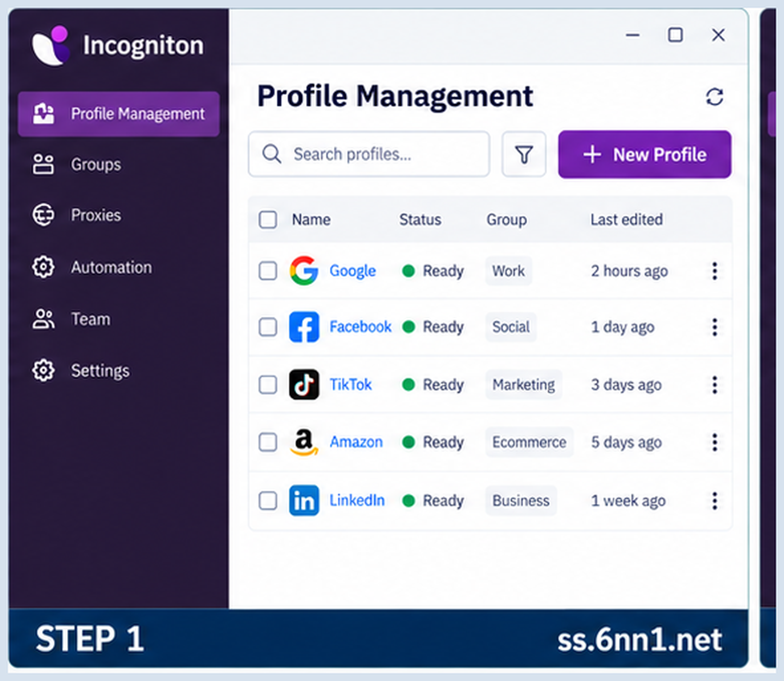Check the Amazon profile checkbox
The height and width of the screenshot is (681, 784).
(268, 442)
